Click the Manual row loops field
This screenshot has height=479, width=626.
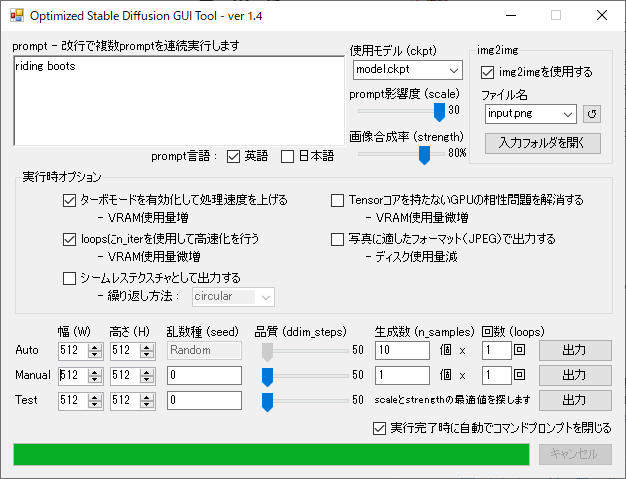497,375
